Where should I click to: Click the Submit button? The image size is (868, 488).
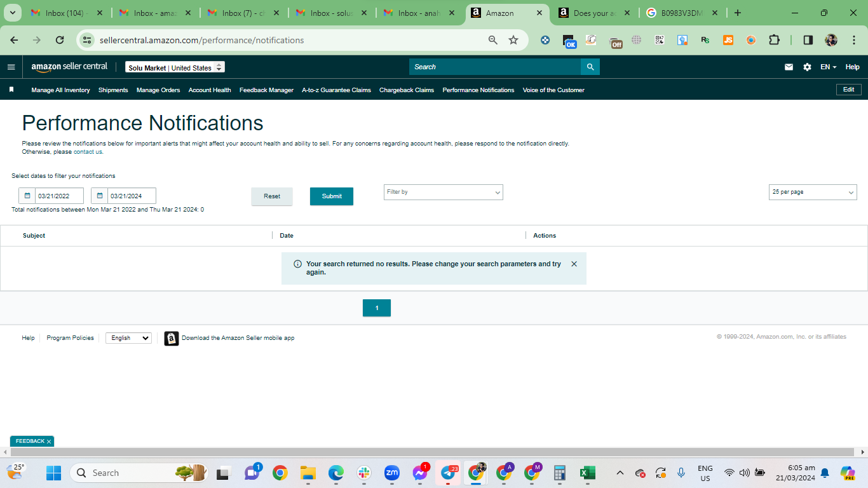pyautogui.click(x=332, y=196)
